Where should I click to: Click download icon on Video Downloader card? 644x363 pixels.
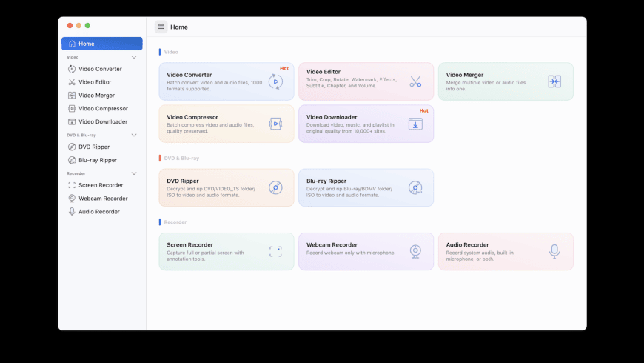pos(415,124)
